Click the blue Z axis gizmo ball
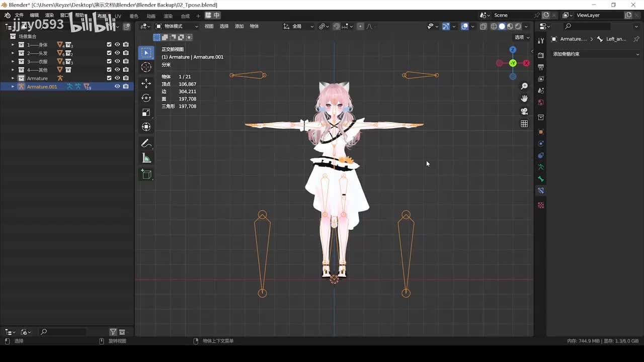The width and height of the screenshot is (644, 362). tap(513, 50)
